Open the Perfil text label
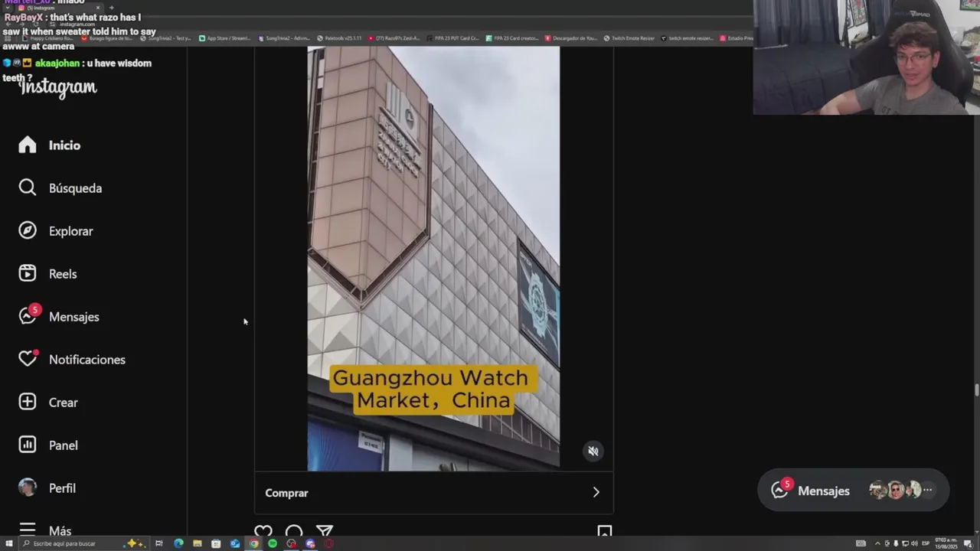This screenshot has height=551, width=980. click(x=62, y=488)
